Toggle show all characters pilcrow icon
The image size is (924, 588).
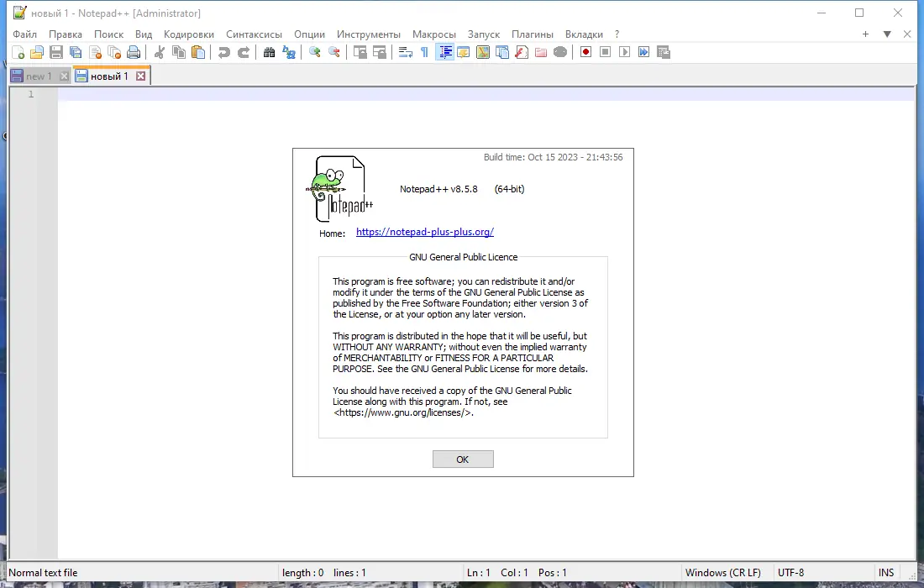tap(425, 52)
